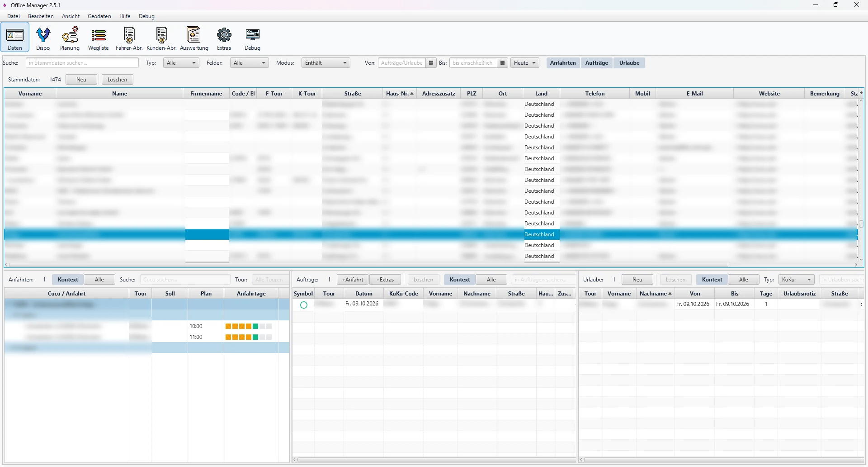Open the Planung module icon

coord(70,38)
